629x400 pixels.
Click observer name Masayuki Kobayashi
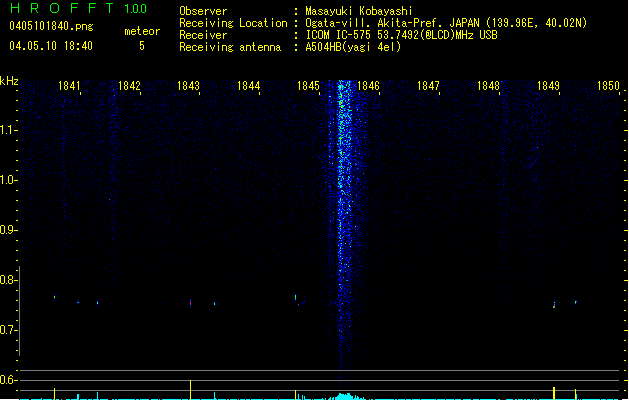tap(358, 11)
